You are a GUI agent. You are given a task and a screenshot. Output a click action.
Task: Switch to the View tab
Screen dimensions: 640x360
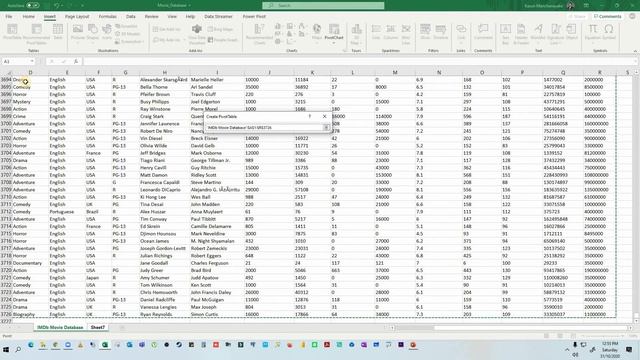tap(172, 16)
